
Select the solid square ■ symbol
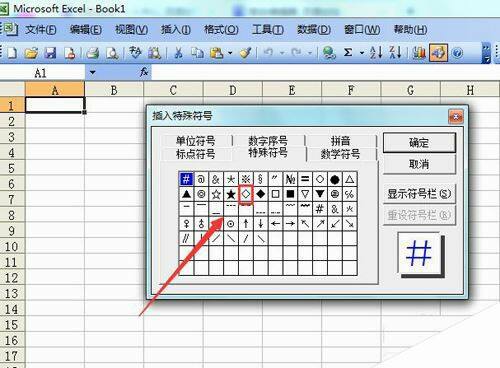(x=290, y=194)
